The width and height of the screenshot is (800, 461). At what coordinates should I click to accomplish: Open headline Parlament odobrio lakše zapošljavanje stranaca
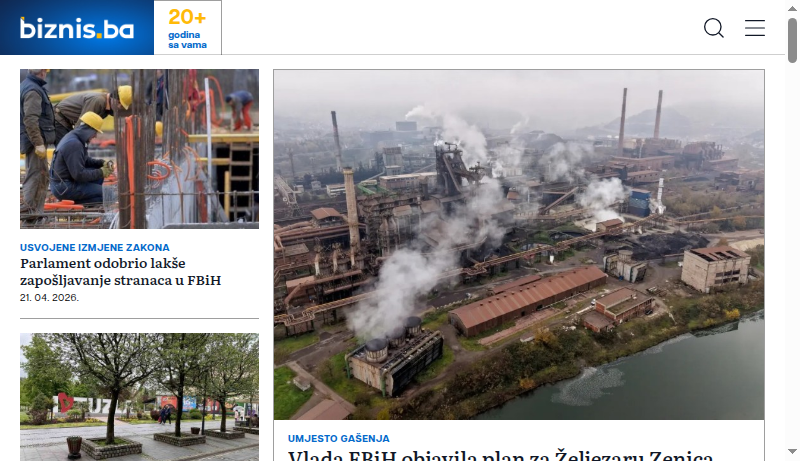tap(120, 272)
